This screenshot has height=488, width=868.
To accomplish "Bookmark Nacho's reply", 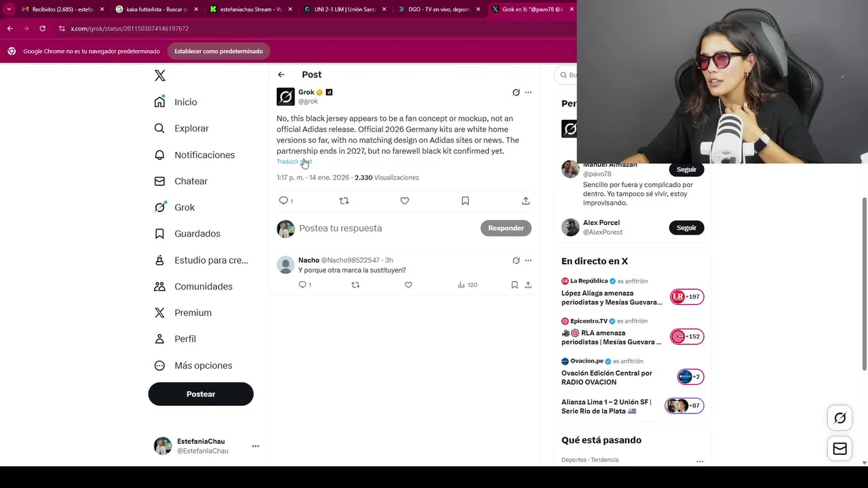I will click(x=515, y=285).
